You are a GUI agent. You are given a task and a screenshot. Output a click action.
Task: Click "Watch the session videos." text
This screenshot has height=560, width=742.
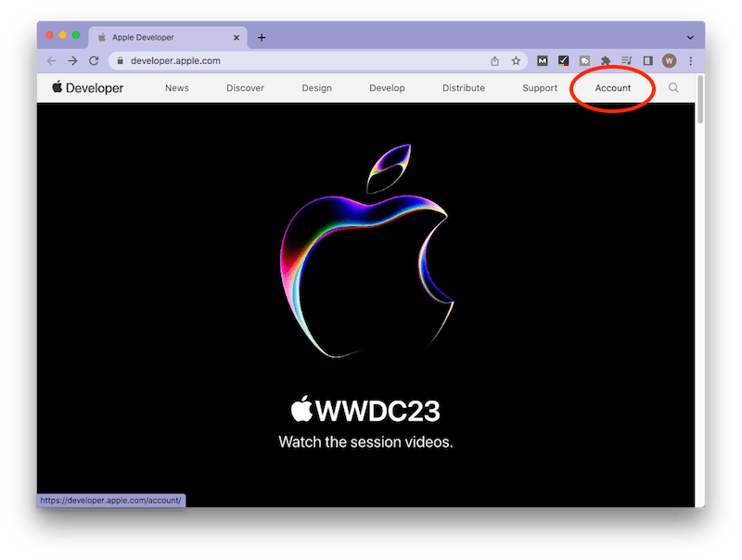pyautogui.click(x=365, y=441)
